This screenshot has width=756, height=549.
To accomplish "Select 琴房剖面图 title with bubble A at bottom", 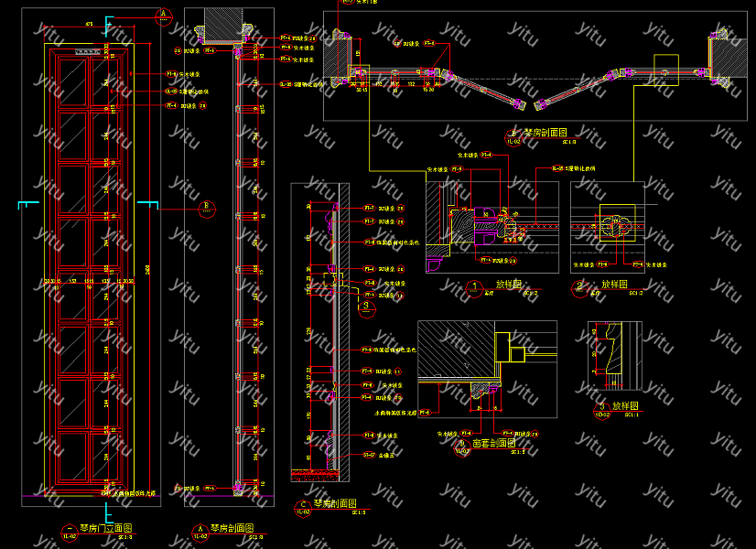I will pos(231,528).
